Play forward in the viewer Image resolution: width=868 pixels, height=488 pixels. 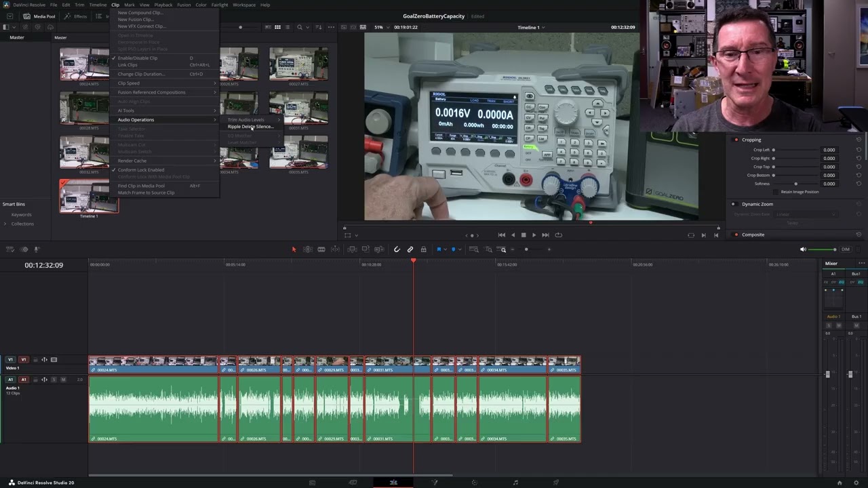pos(534,235)
